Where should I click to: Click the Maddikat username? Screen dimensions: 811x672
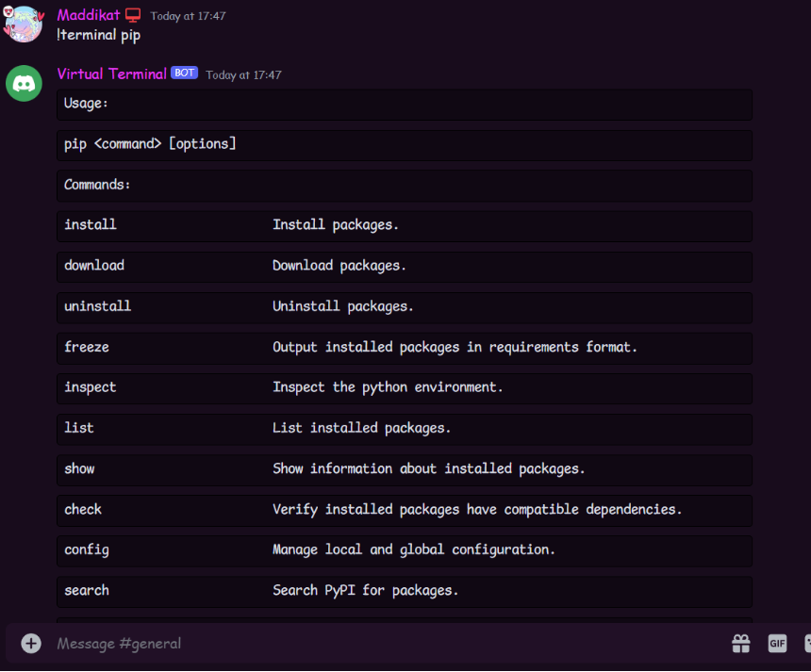89,15
